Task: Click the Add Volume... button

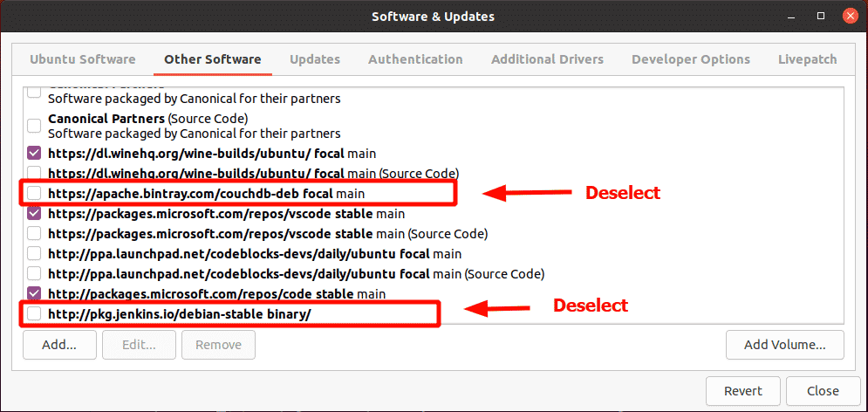Action: (784, 345)
